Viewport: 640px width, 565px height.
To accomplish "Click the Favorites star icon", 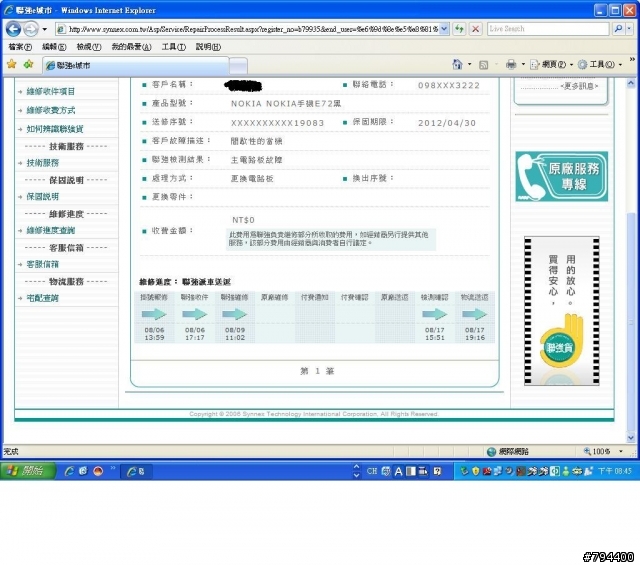I will click(12, 64).
